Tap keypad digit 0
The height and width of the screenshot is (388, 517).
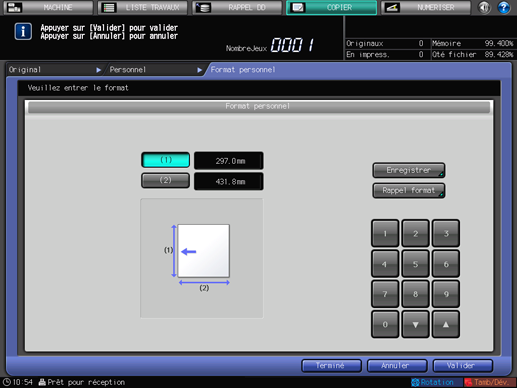tap(385, 324)
